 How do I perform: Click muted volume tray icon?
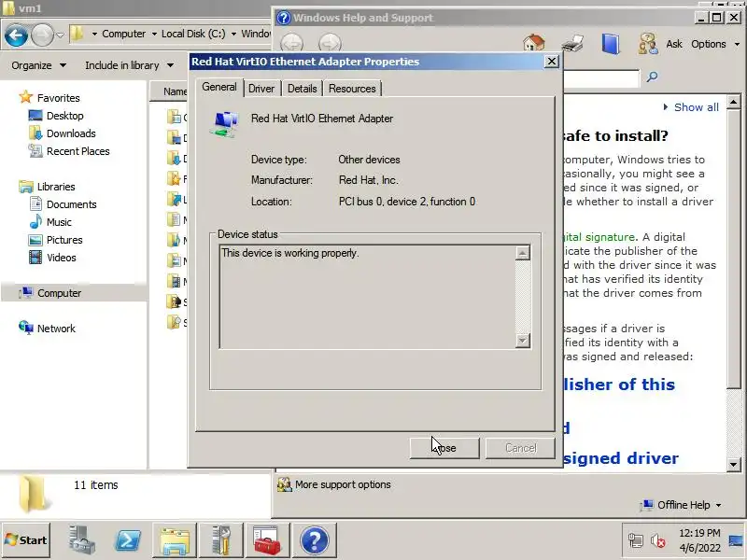658,540
